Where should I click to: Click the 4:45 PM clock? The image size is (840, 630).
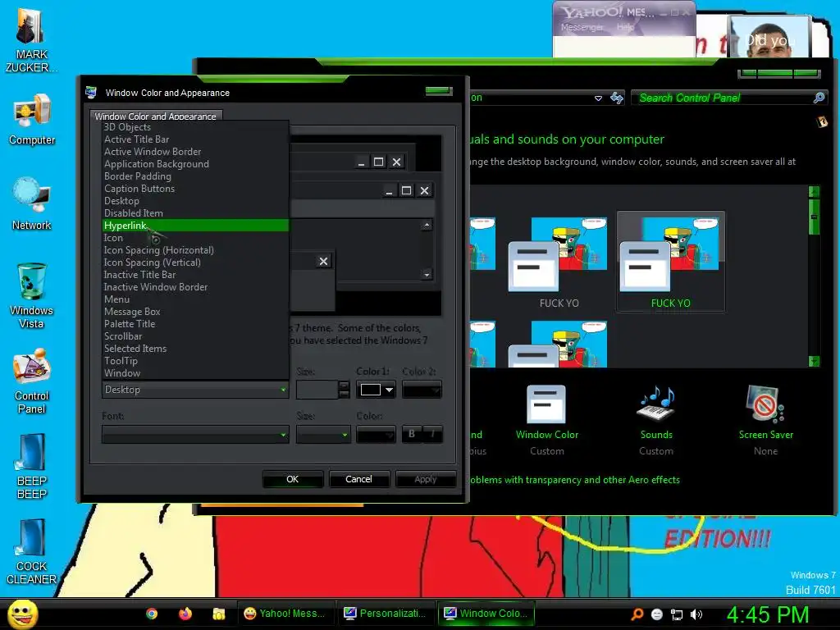pos(767,614)
